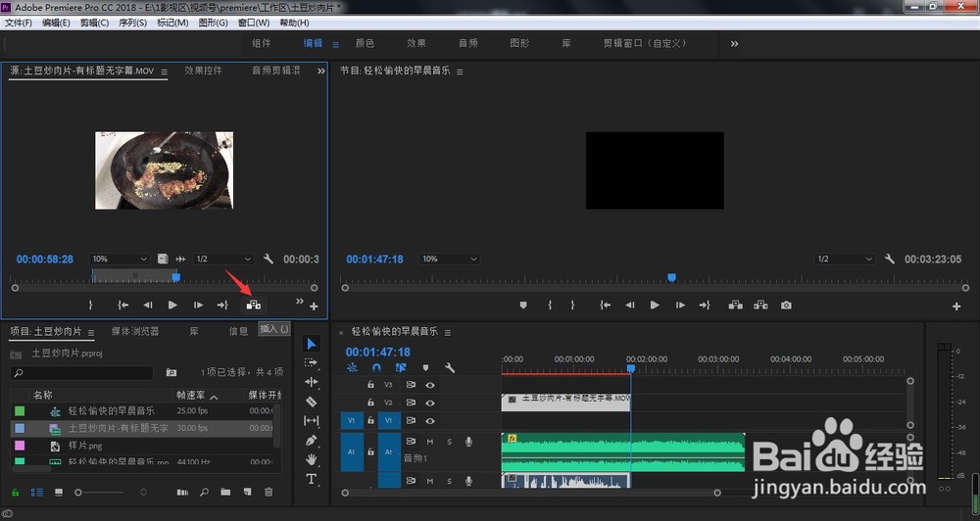Click Drag Audio Only waveform icon

tap(180, 259)
